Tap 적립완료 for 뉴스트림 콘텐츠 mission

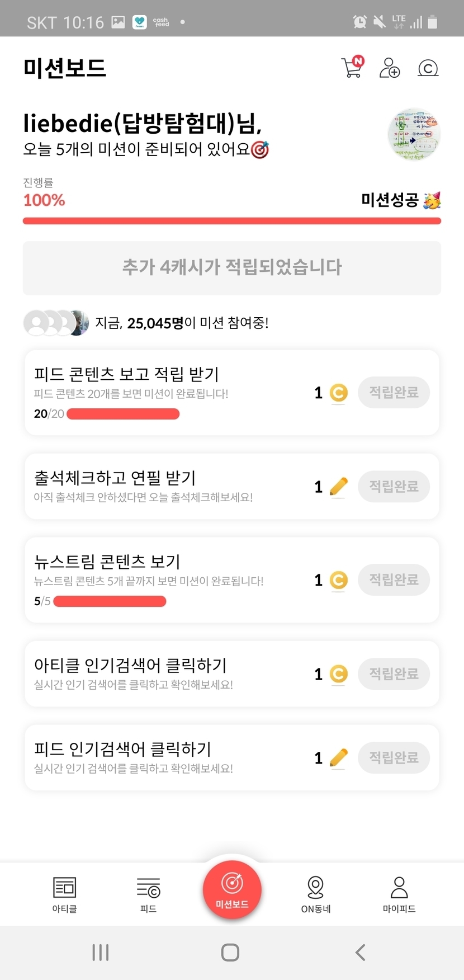point(394,579)
